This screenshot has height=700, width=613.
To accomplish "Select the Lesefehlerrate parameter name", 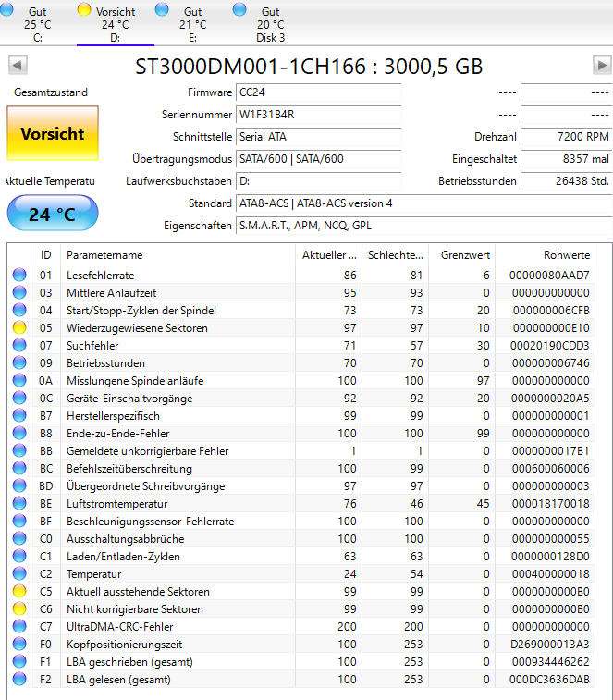I will 101,276.
